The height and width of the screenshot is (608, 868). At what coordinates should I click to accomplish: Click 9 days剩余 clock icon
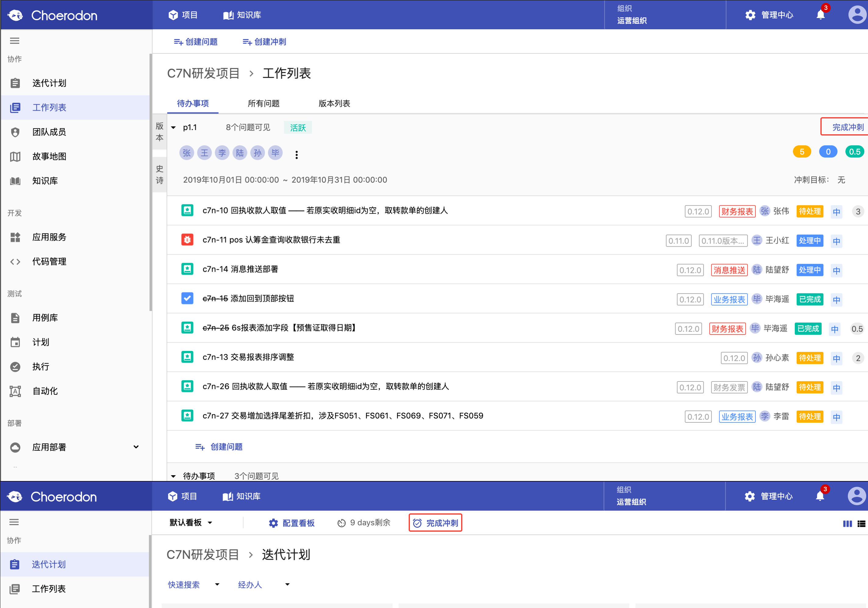tap(341, 523)
